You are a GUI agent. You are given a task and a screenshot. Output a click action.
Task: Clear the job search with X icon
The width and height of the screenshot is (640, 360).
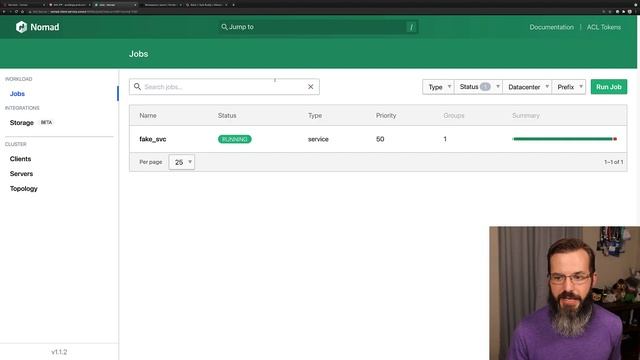tap(311, 87)
